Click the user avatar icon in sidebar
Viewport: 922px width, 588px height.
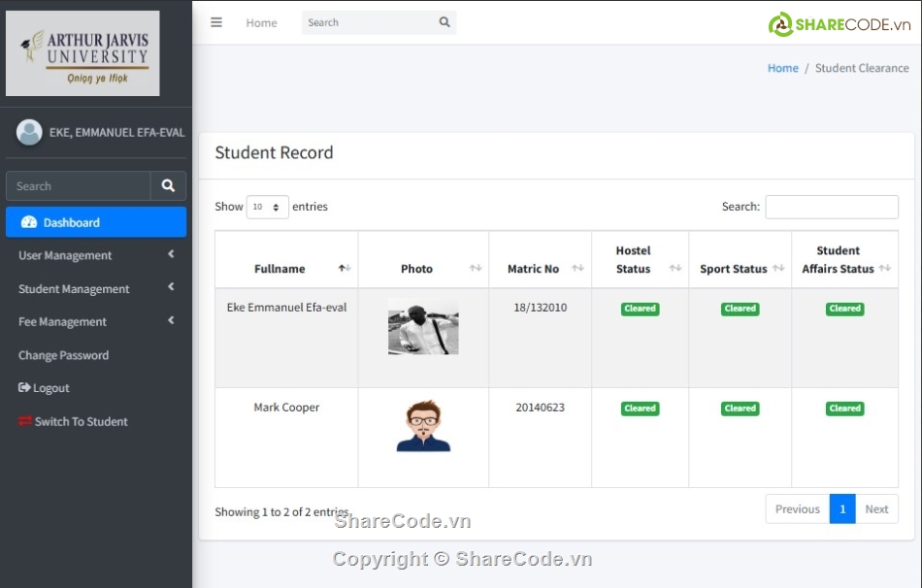[29, 132]
